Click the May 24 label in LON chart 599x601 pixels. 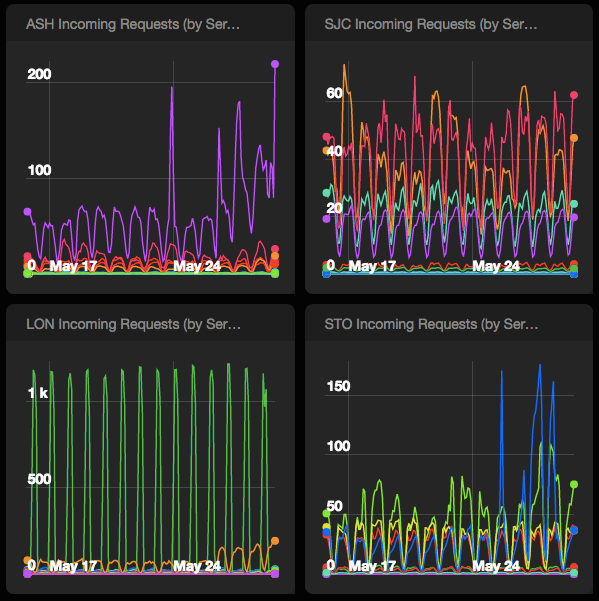pos(197,566)
